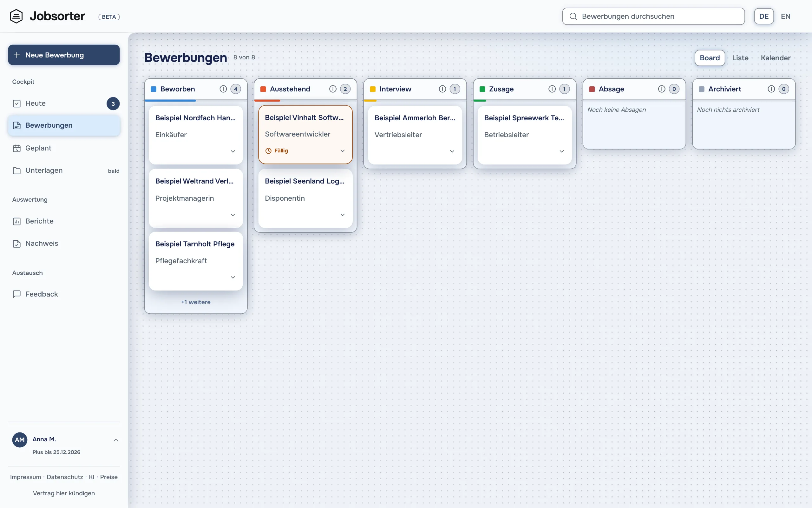
Task: Click the Feedback speech bubble icon
Action: [x=17, y=294]
